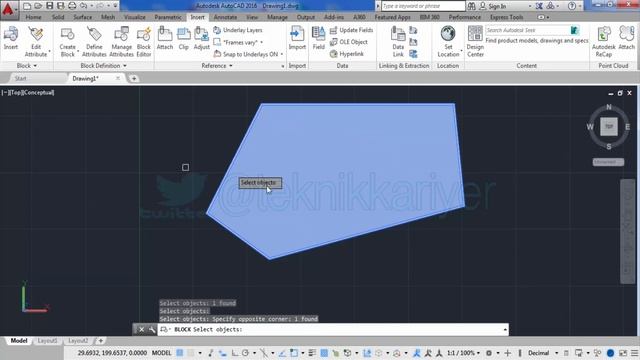The width and height of the screenshot is (640, 360).
Task: Switch to the Layout1 tab
Action: (47, 341)
